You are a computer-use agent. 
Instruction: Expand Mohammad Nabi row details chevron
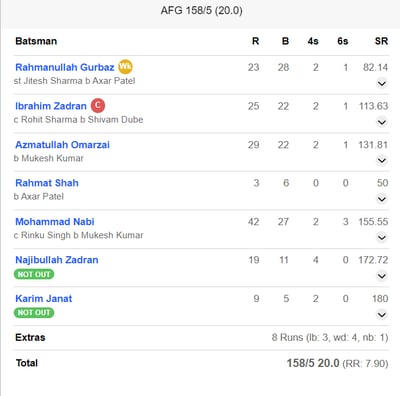382,237
